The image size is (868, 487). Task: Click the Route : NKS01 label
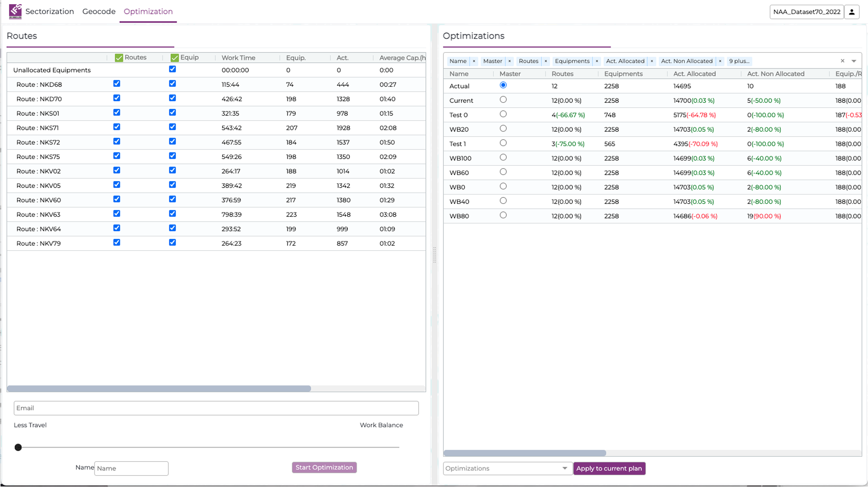coord(38,113)
